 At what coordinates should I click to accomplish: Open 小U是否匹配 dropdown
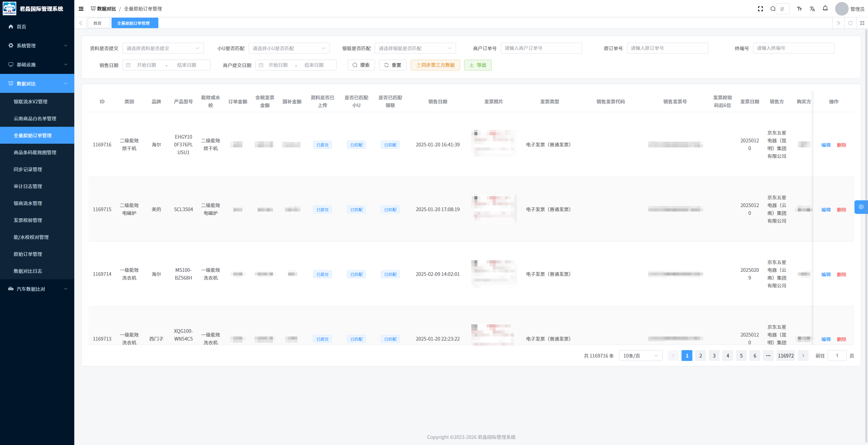pos(289,48)
